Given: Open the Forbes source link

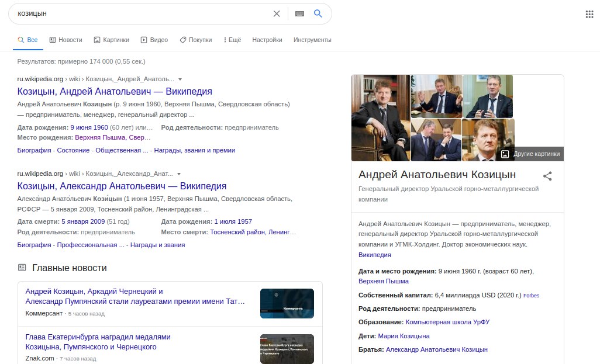Looking at the screenshot, I should click(x=531, y=296).
